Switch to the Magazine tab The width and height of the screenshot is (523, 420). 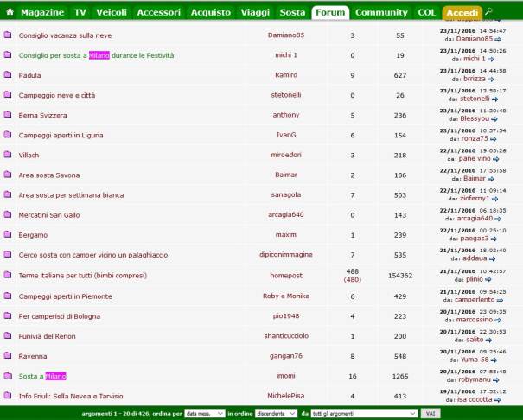pos(42,13)
